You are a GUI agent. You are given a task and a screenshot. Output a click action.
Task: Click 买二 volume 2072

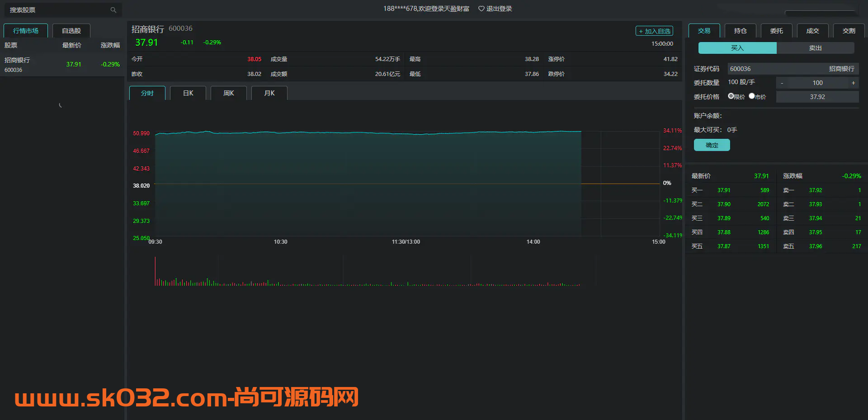(x=763, y=204)
